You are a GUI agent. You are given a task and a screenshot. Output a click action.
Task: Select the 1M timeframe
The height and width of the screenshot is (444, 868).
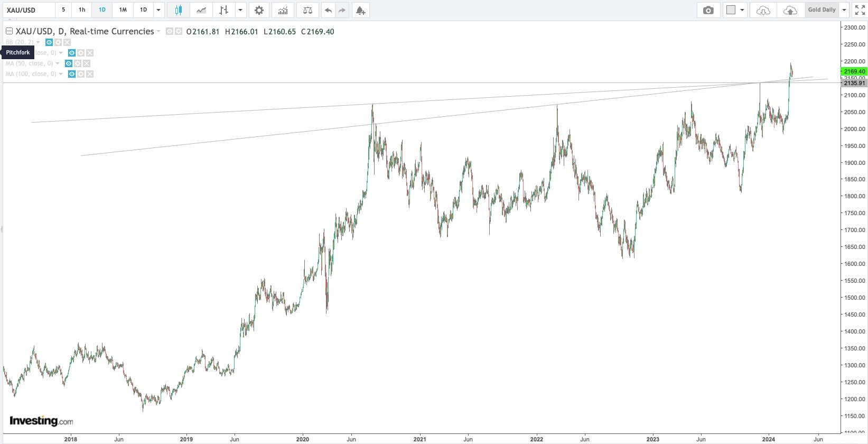click(123, 10)
